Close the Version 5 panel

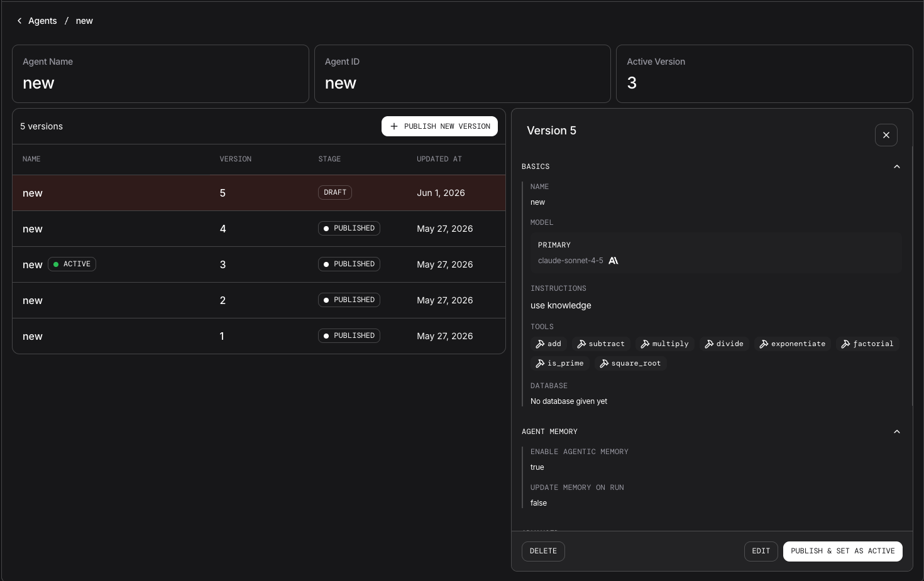[x=886, y=135]
